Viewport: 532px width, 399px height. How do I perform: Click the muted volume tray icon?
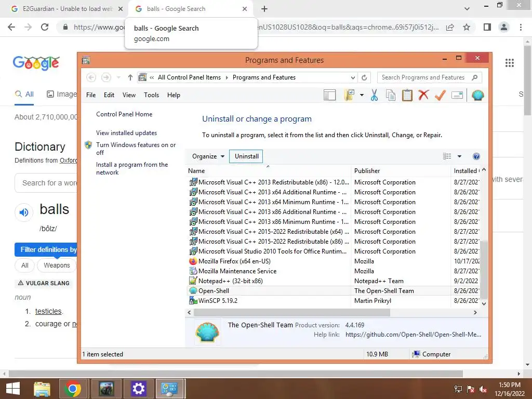483,389
